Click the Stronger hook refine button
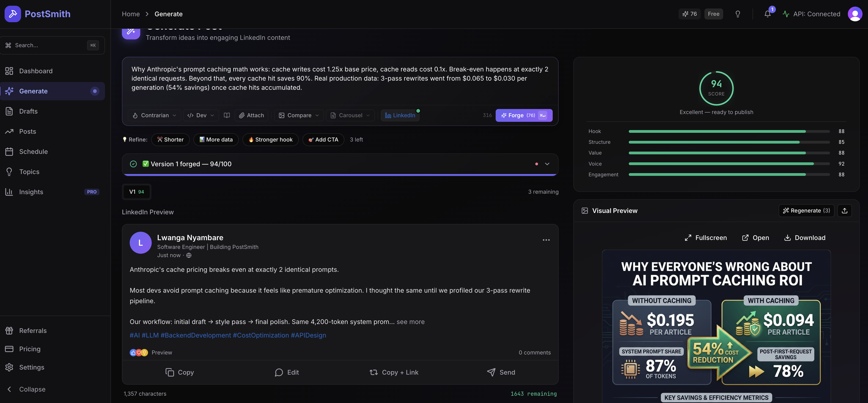 pyautogui.click(x=270, y=139)
